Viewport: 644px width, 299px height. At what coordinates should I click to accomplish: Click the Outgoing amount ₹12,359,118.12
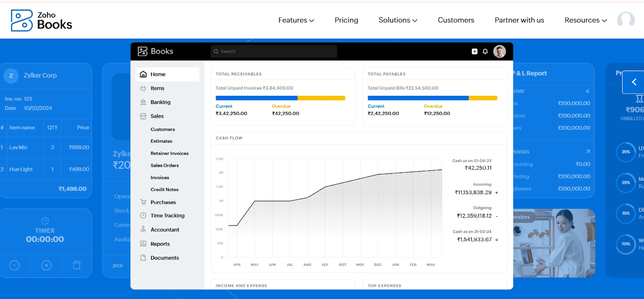[474, 216]
